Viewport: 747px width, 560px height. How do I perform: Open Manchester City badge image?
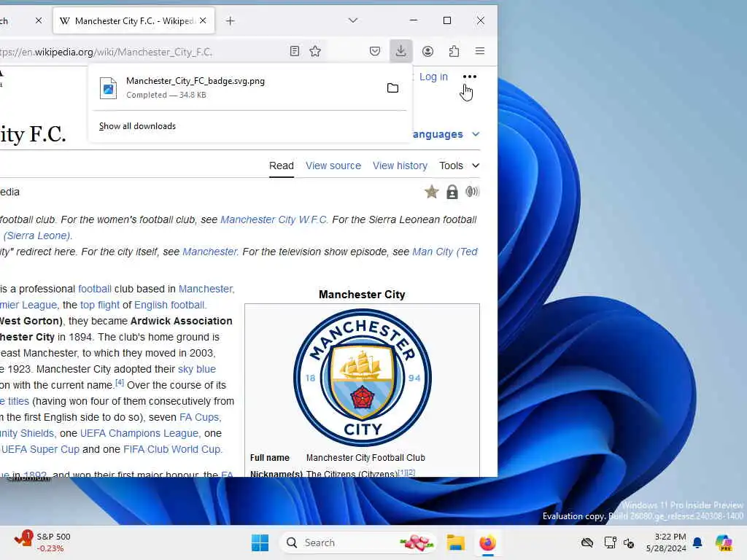coord(362,377)
